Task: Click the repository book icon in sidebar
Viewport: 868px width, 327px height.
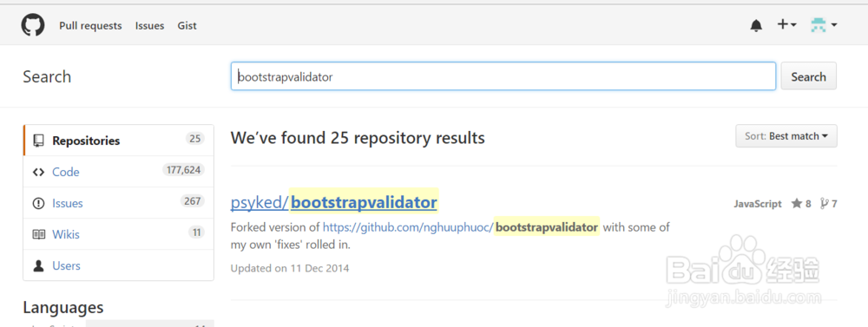Action: tap(38, 141)
